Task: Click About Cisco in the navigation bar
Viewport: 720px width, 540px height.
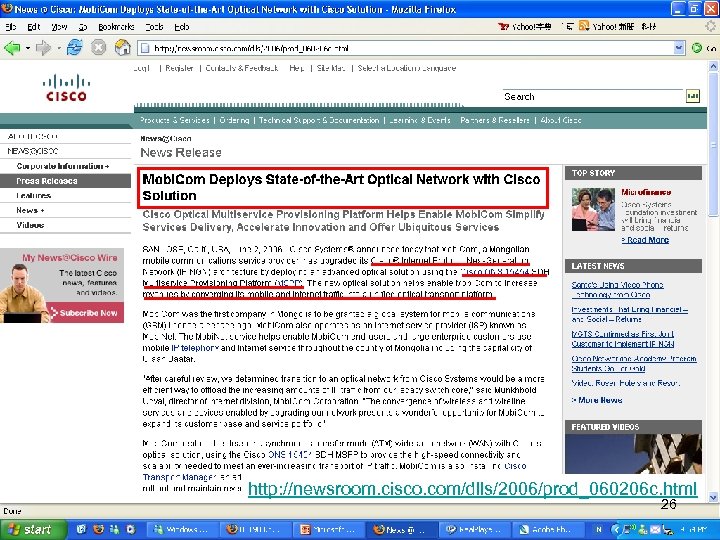Action: pos(561,120)
